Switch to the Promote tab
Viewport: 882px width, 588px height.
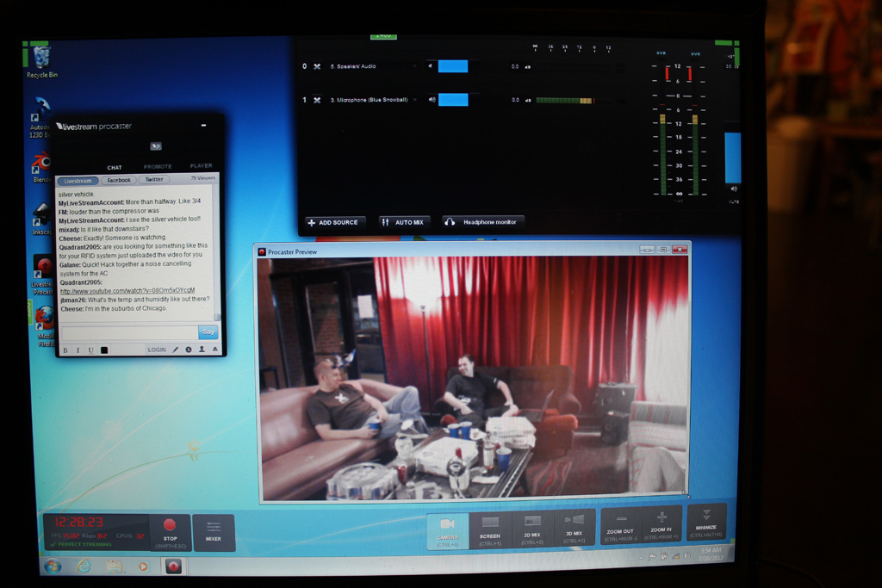point(158,167)
